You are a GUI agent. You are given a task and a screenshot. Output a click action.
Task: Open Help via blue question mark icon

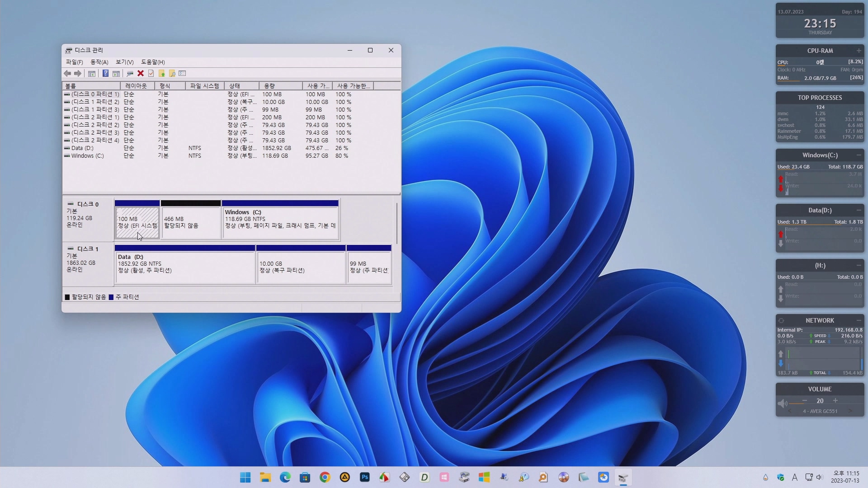click(105, 73)
